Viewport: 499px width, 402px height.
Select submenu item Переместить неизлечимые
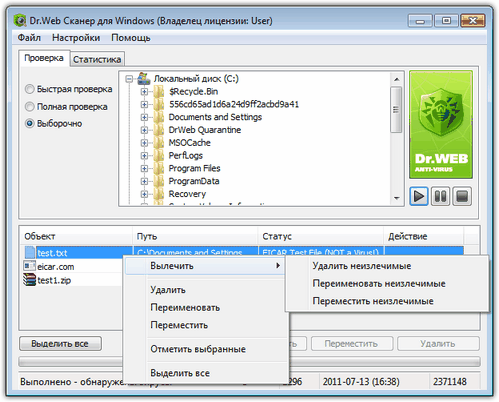tap(387, 301)
